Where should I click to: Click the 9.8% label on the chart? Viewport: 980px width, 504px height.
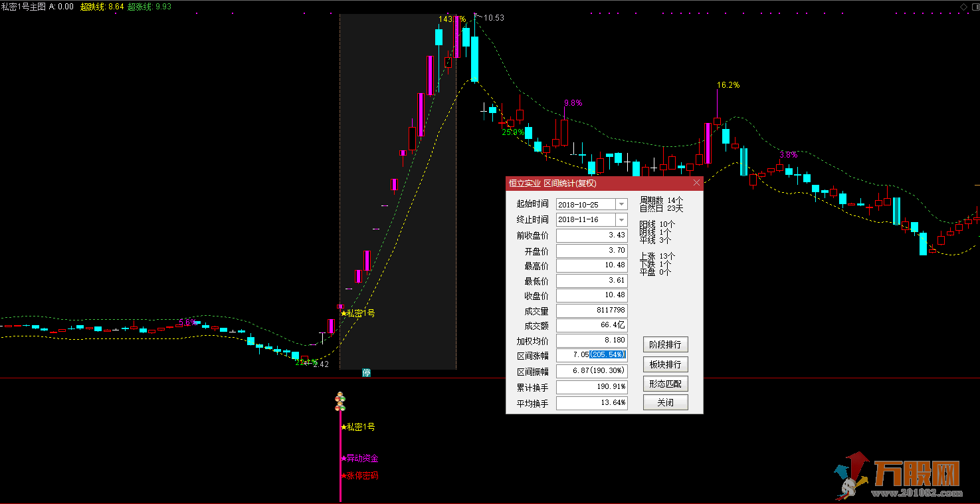573,103
